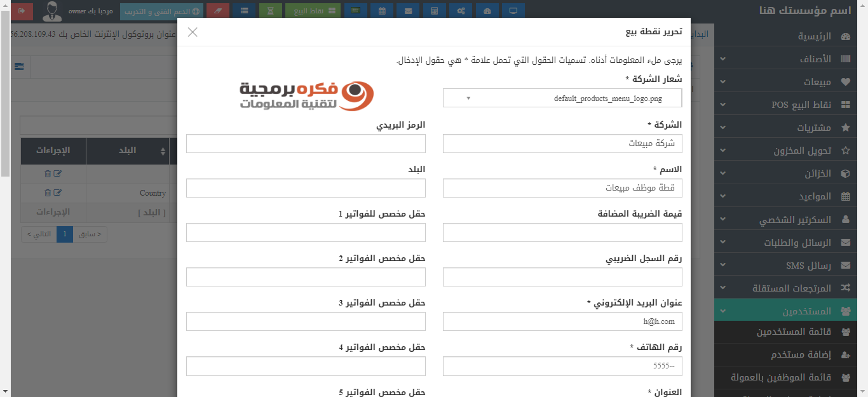Click the green نقاط البيع button

pyautogui.click(x=313, y=11)
